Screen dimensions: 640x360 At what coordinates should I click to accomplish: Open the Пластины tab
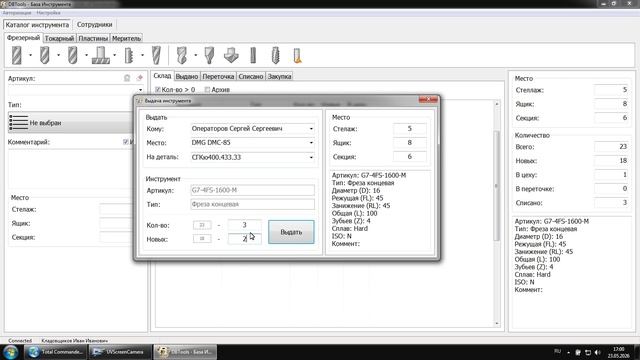pos(93,38)
